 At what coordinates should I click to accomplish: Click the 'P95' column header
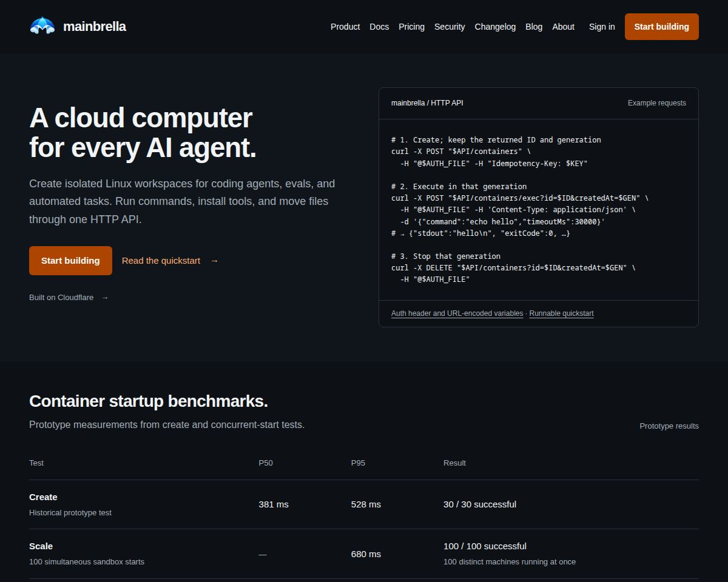point(358,463)
